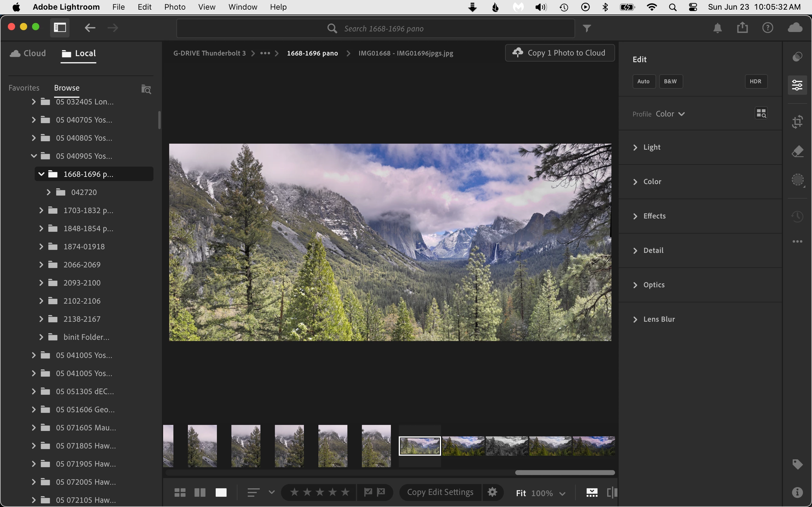812x507 pixels.
Task: Set a five-star rating
Action: pyautogui.click(x=345, y=492)
